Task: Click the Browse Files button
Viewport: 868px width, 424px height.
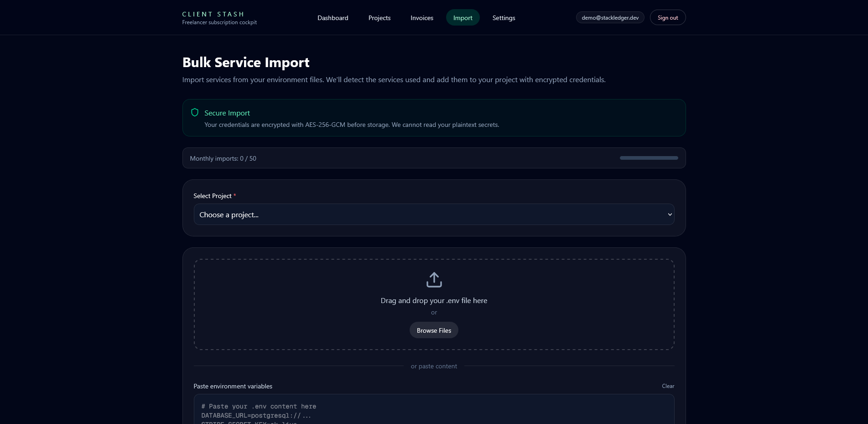Action: pos(433,330)
